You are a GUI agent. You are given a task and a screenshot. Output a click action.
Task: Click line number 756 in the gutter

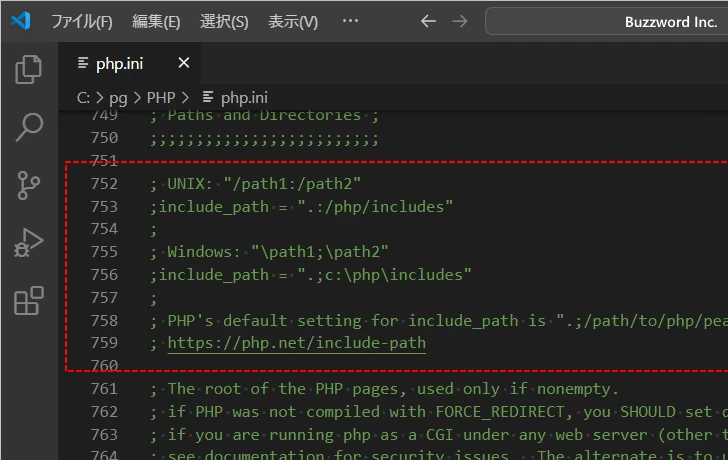(104, 275)
